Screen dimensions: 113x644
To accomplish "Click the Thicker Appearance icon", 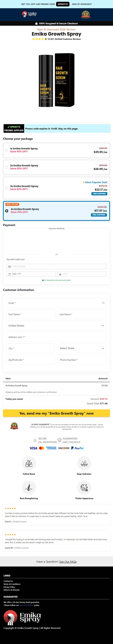I will (x=84, y=487).
